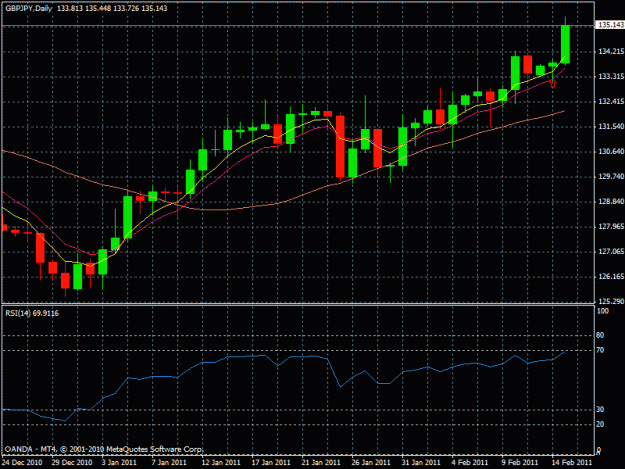The image size is (625, 469).
Task: Click the 29 Dec 2010 date label
Action: point(72,463)
